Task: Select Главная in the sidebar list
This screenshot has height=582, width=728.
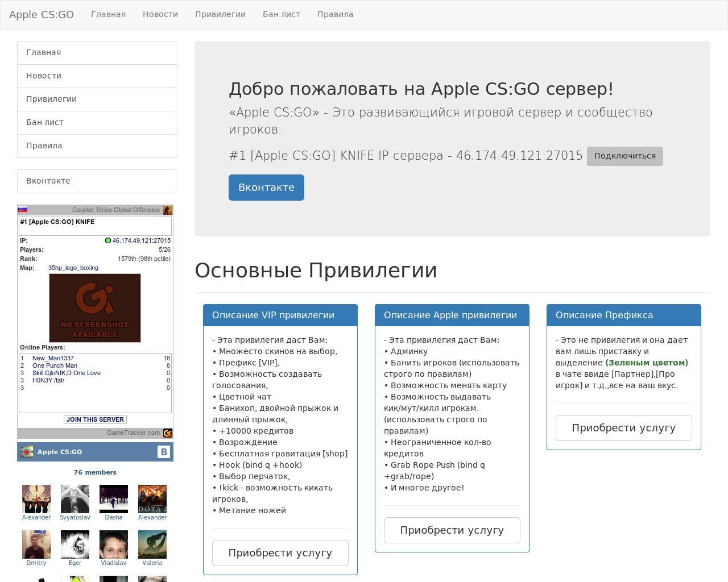Action: tap(97, 52)
